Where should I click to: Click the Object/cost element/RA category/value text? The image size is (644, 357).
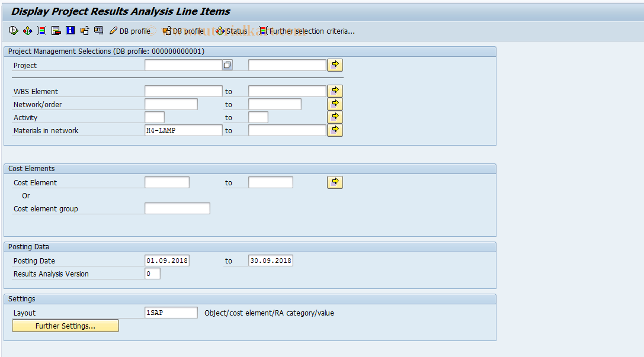click(x=269, y=313)
